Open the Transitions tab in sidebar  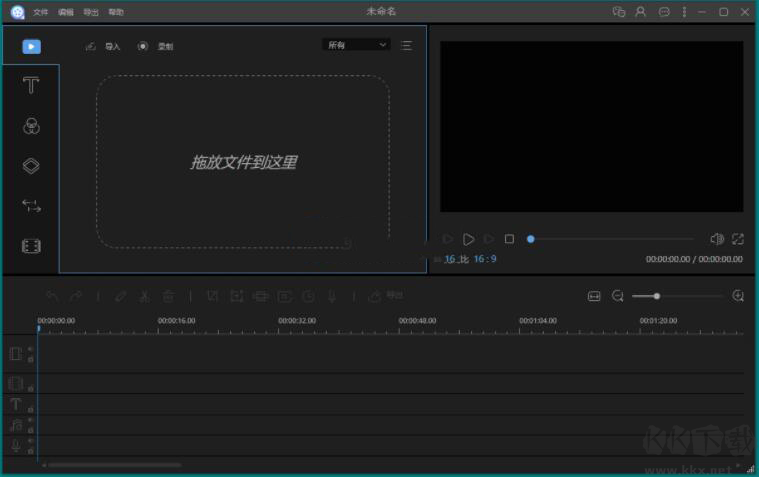point(31,206)
